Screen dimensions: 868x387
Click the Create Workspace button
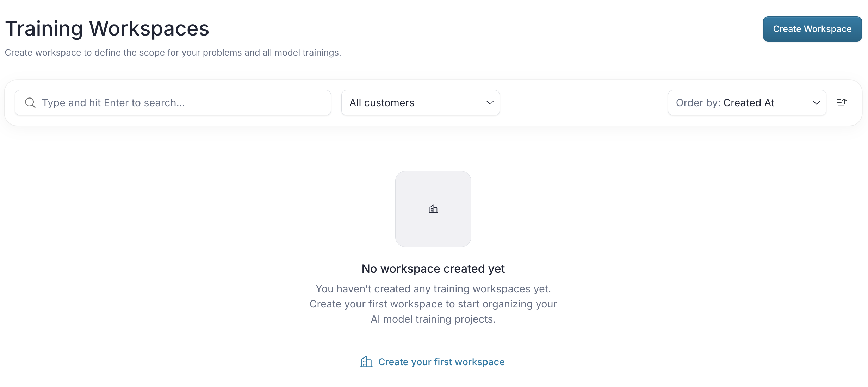coord(812,29)
